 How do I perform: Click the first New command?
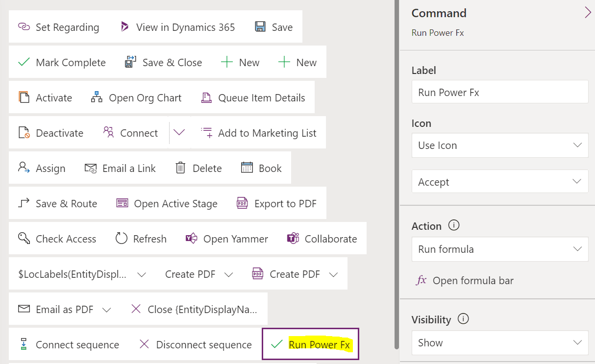click(x=240, y=62)
